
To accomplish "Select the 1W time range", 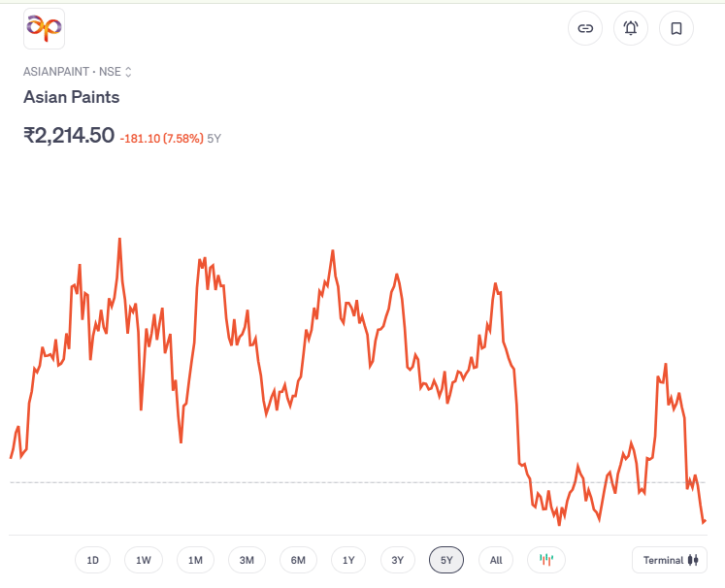I will click(144, 560).
